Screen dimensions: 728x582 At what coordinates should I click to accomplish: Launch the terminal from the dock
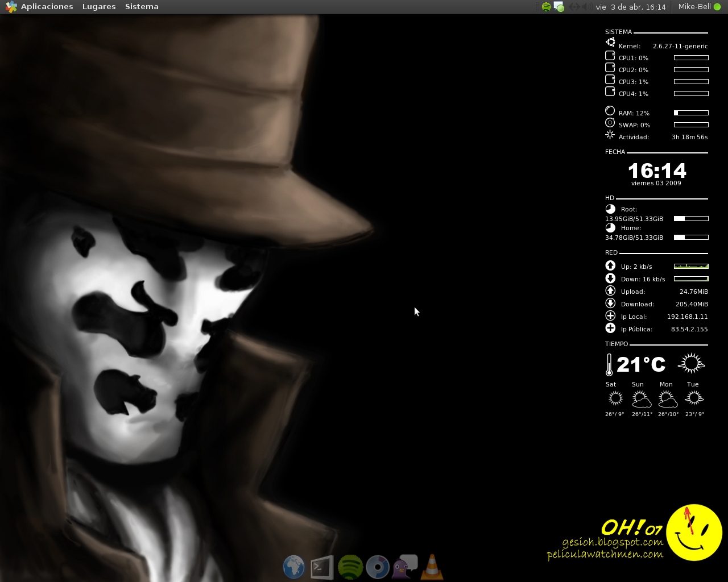(322, 567)
